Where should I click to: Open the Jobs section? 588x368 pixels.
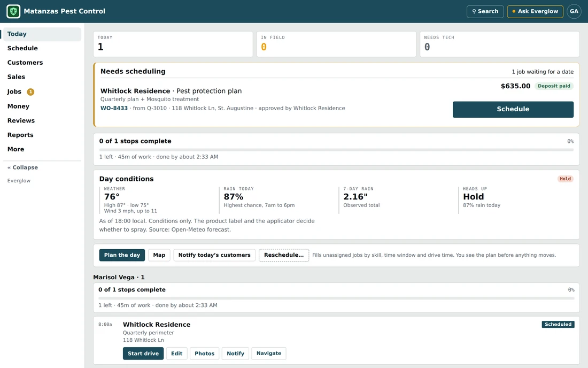pyautogui.click(x=42, y=91)
